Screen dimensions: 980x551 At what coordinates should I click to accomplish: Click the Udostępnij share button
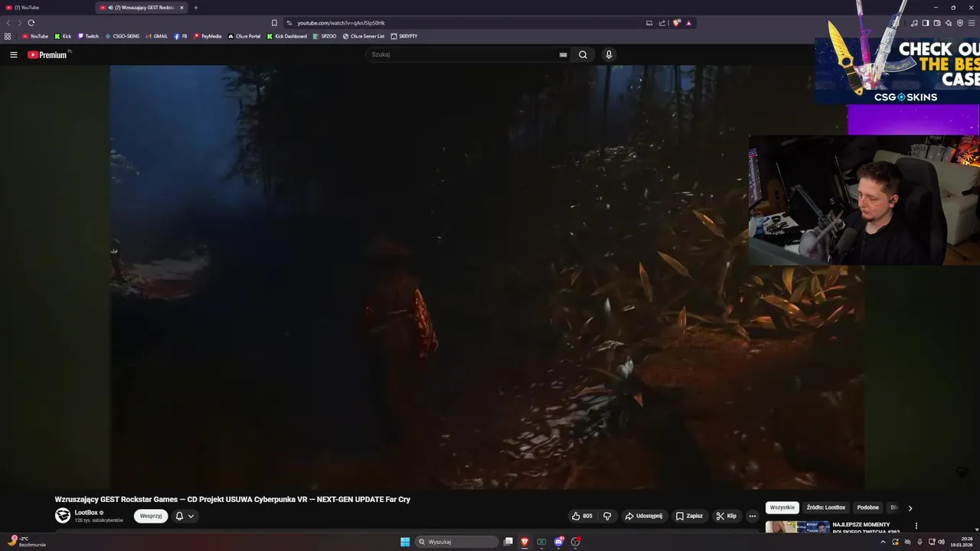644,516
